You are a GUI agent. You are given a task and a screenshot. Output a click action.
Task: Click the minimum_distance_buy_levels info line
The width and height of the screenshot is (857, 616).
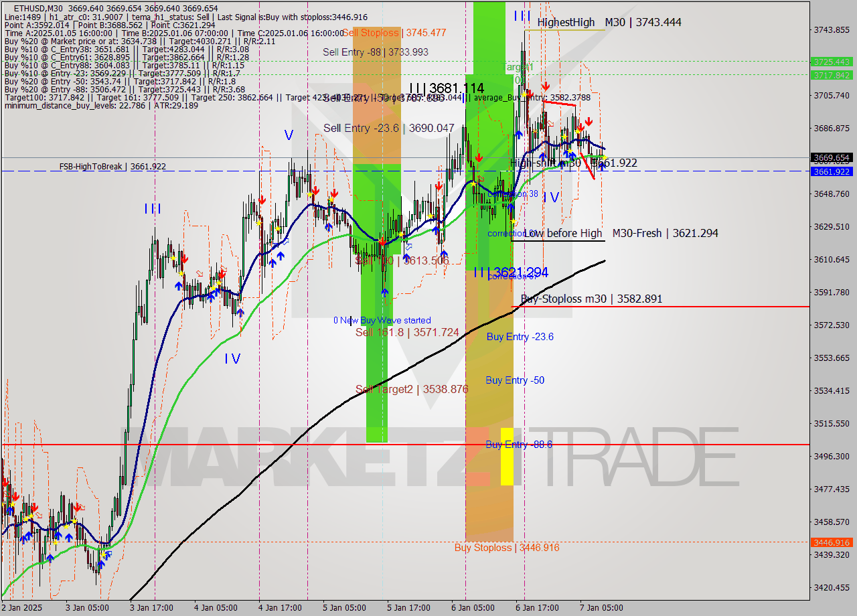click(101, 106)
